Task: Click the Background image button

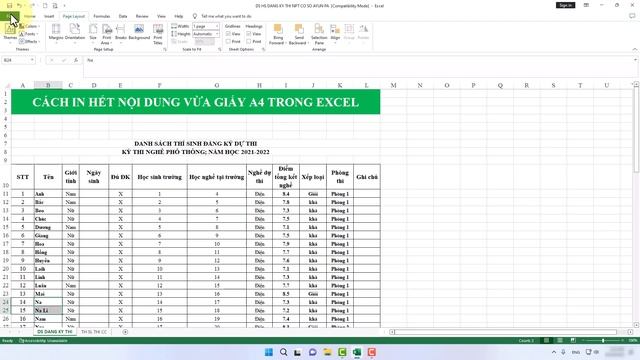Action: point(139,32)
